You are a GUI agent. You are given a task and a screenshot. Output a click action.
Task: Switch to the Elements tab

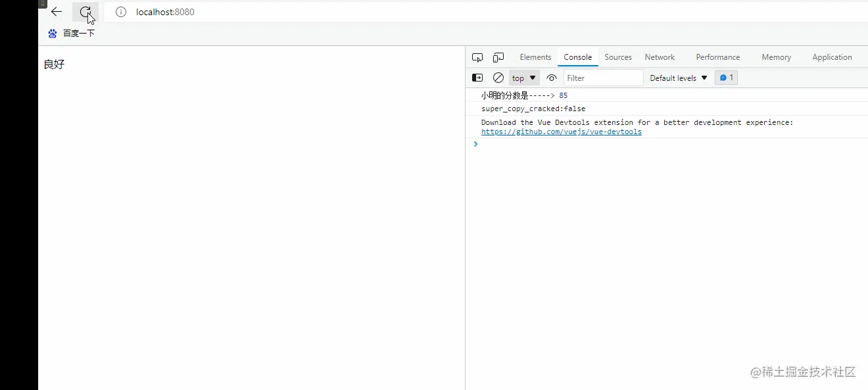(x=535, y=57)
